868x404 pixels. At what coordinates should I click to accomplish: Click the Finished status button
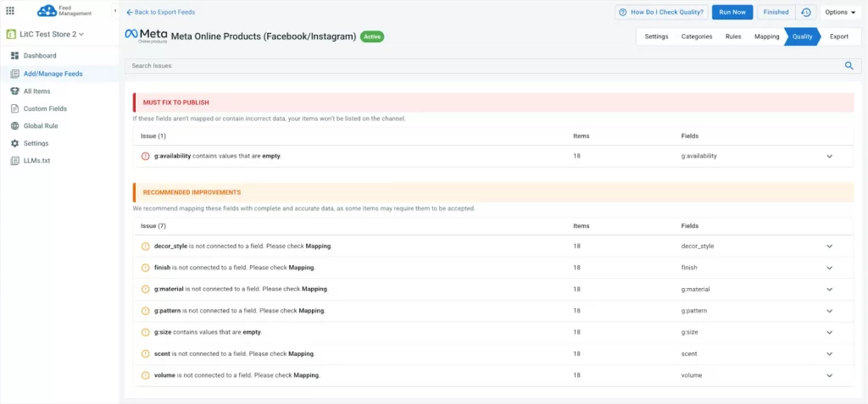pyautogui.click(x=776, y=12)
